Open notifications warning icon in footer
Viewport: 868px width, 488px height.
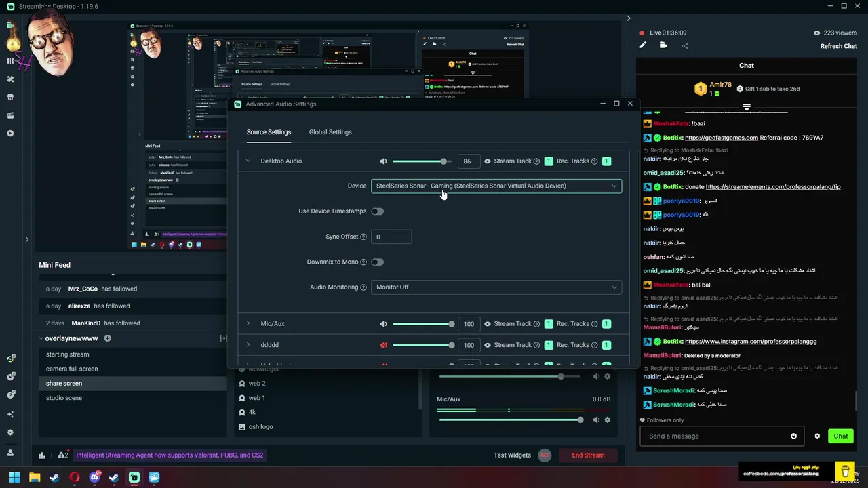(62, 455)
